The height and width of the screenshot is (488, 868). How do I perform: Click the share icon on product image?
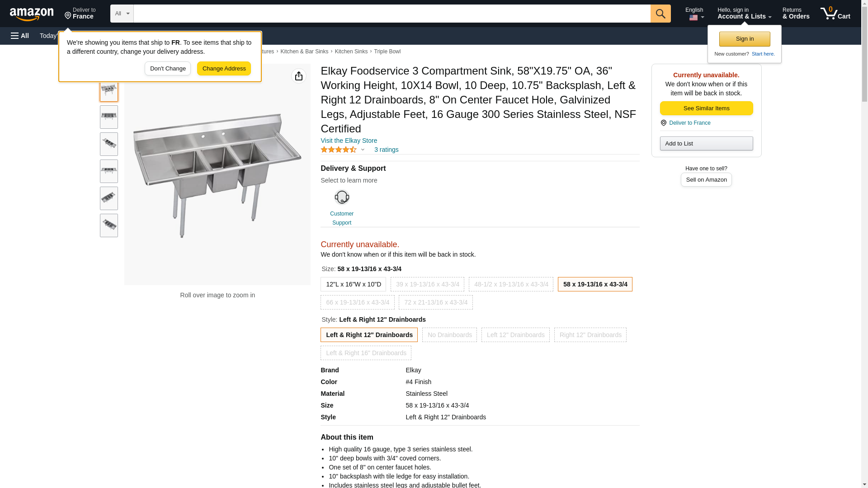pos(299,76)
